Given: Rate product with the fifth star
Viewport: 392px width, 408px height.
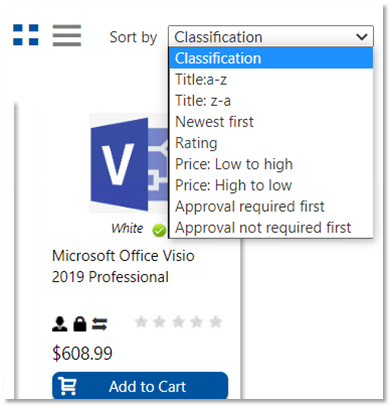Looking at the screenshot, I should (x=216, y=322).
